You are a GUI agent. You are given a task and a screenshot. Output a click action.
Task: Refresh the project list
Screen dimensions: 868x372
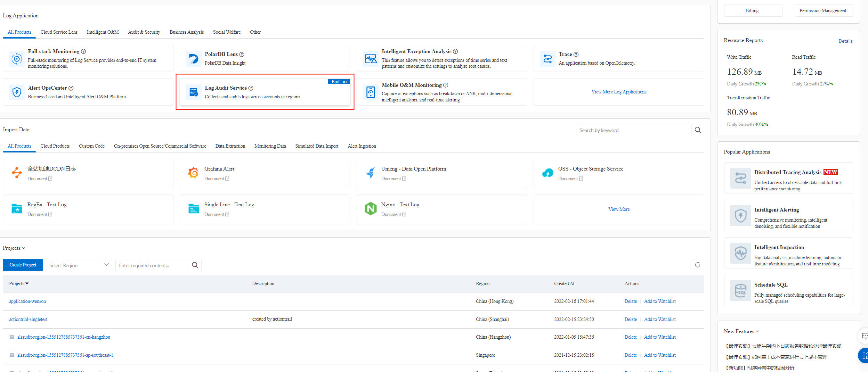click(x=698, y=265)
